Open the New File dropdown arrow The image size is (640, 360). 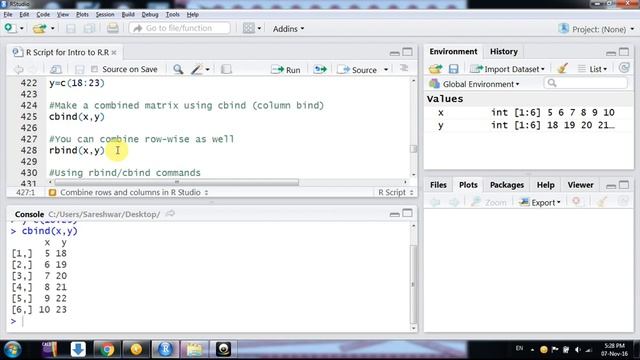coord(22,29)
